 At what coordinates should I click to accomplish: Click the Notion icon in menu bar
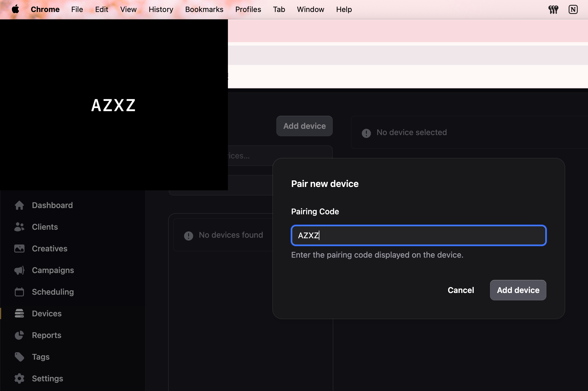(x=573, y=9)
